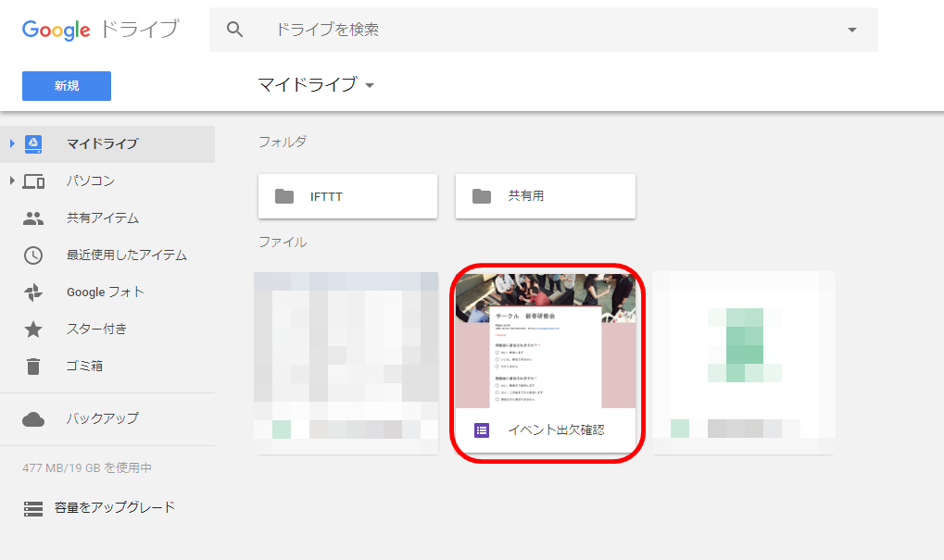Screen dimensions: 944x560
Task: Open the search options dropdown arrow
Action: coord(850,29)
